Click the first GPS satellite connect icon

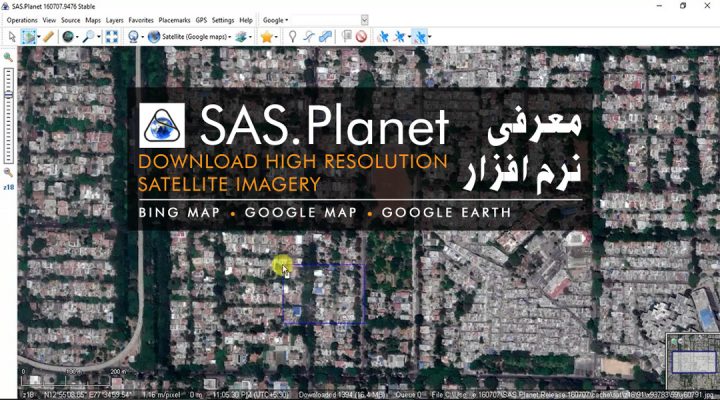pos(382,37)
